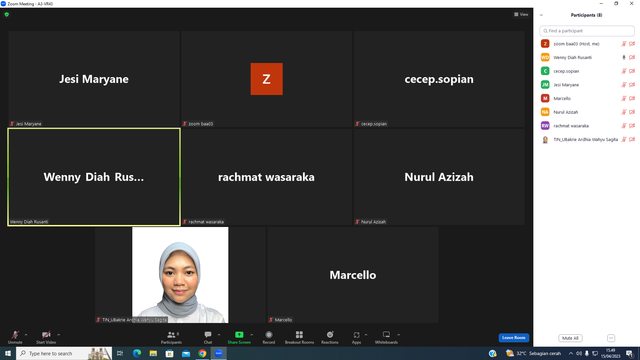The height and width of the screenshot is (360, 640).
Task: Select cecep.sopian in participants list
Action: (587, 71)
